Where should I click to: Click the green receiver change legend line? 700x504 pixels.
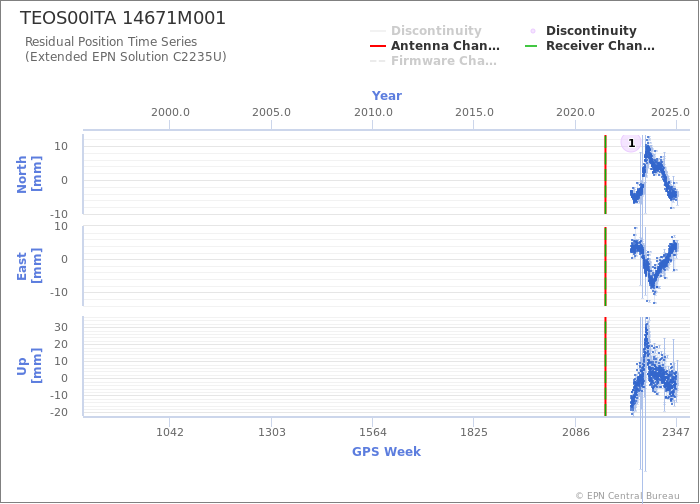tap(531, 46)
